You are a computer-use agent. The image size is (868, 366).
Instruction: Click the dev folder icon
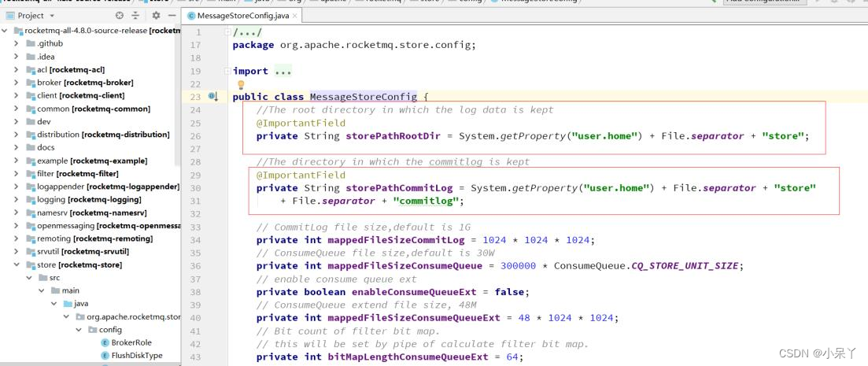pos(31,121)
